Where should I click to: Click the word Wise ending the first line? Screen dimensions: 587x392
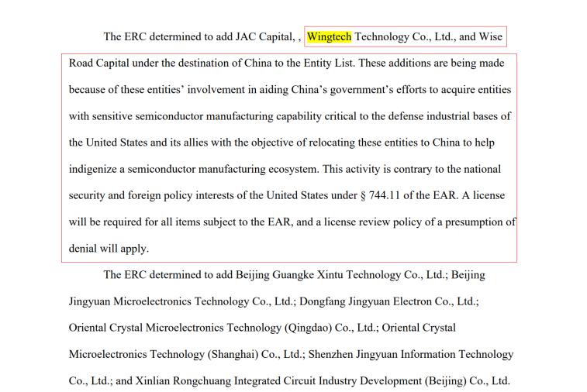pos(491,36)
